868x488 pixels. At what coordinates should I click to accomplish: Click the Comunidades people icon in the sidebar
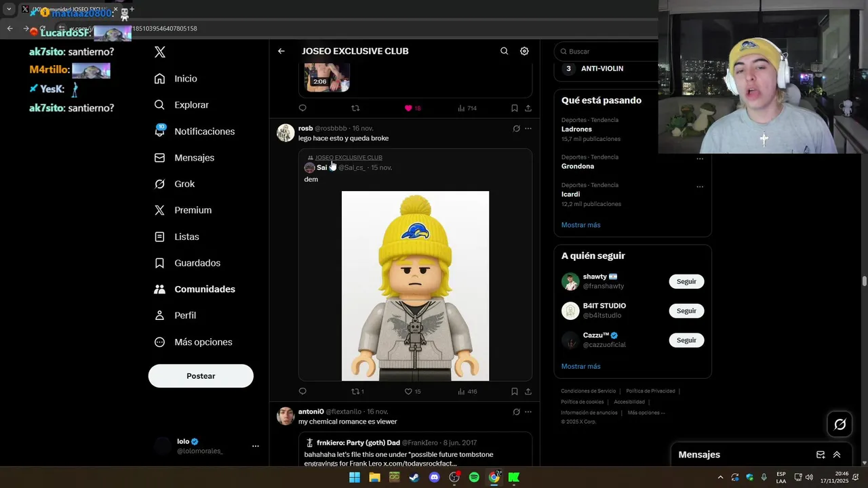(x=159, y=289)
